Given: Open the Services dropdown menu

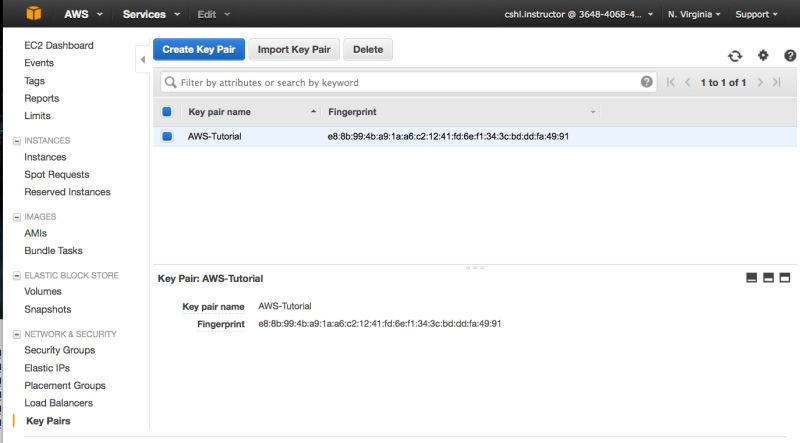Looking at the screenshot, I should [151, 14].
